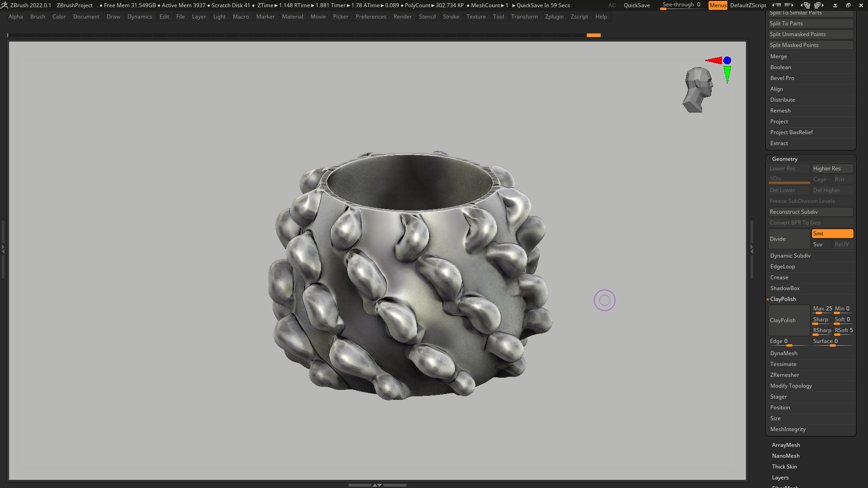The width and height of the screenshot is (868, 488).
Task: Click the Reconstruct Subdiv button
Action: pos(811,212)
